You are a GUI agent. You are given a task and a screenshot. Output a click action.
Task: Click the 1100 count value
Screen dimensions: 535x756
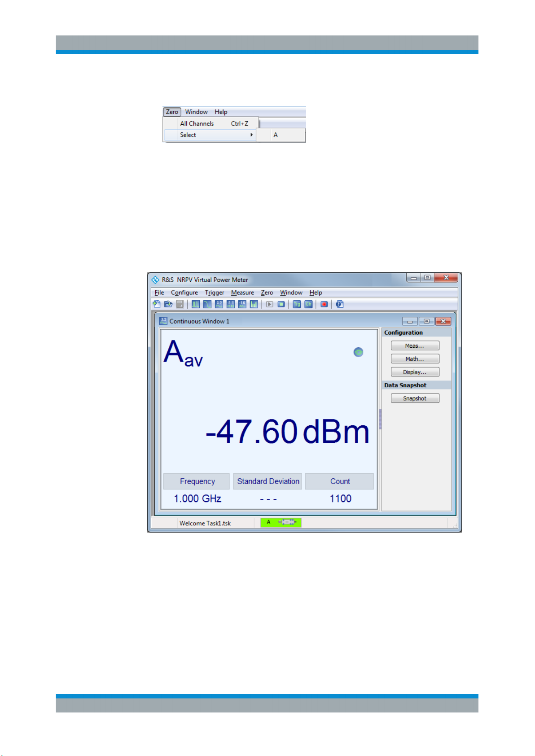point(340,498)
